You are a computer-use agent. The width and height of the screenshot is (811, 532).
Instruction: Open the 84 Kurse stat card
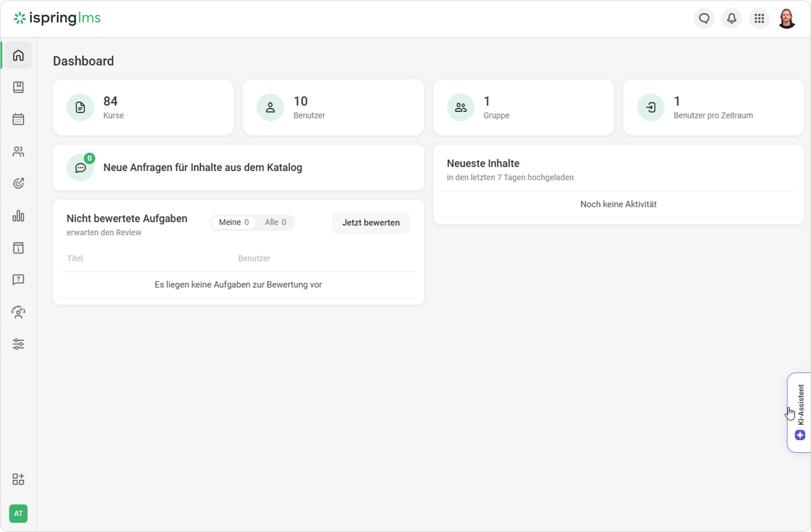pos(143,107)
